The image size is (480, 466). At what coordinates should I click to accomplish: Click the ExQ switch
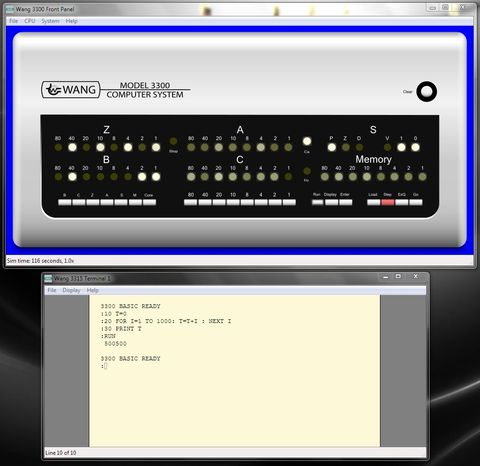[402, 202]
